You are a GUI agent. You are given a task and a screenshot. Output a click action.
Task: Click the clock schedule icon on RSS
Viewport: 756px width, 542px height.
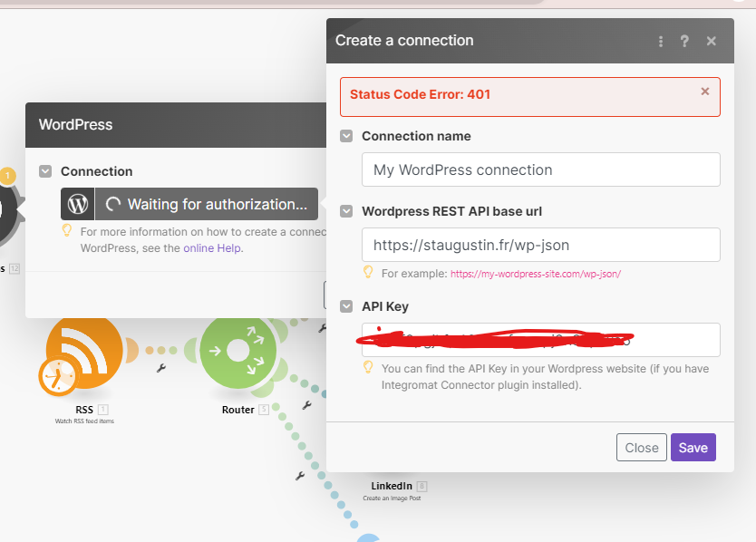click(x=56, y=375)
